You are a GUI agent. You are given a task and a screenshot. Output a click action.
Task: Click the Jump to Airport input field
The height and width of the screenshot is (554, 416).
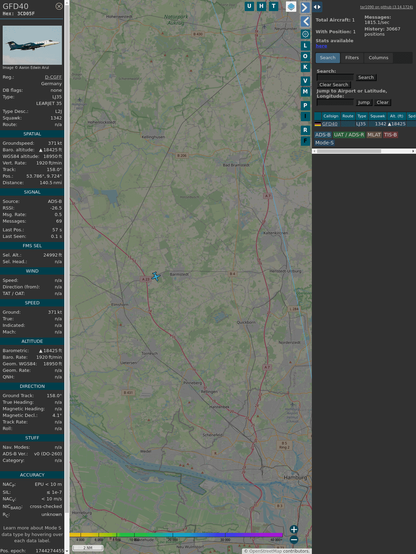click(335, 102)
